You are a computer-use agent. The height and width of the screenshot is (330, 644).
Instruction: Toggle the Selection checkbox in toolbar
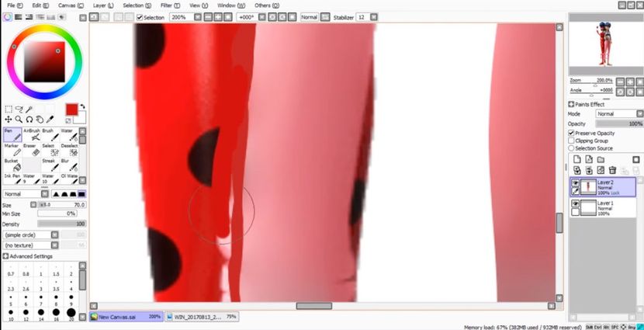click(x=140, y=17)
